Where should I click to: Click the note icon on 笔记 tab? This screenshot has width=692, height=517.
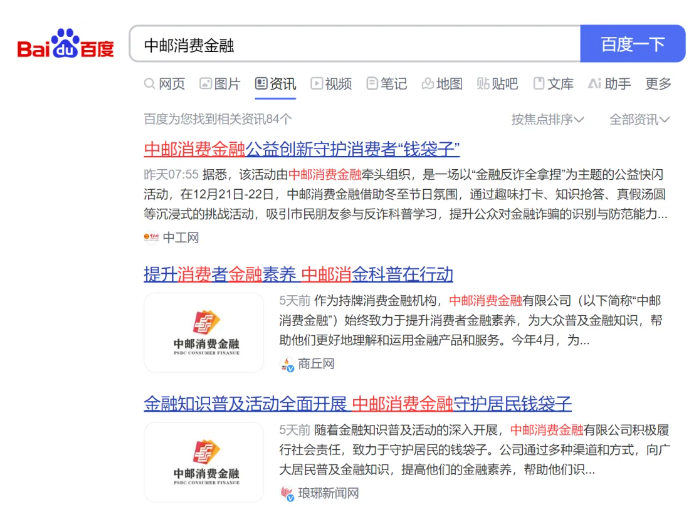tap(372, 83)
